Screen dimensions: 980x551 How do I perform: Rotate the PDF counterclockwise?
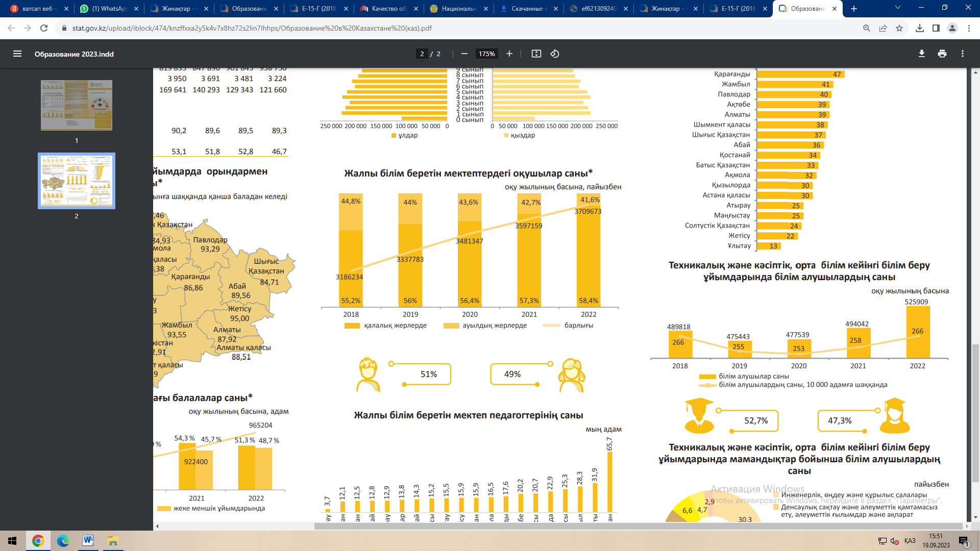[x=555, y=54]
